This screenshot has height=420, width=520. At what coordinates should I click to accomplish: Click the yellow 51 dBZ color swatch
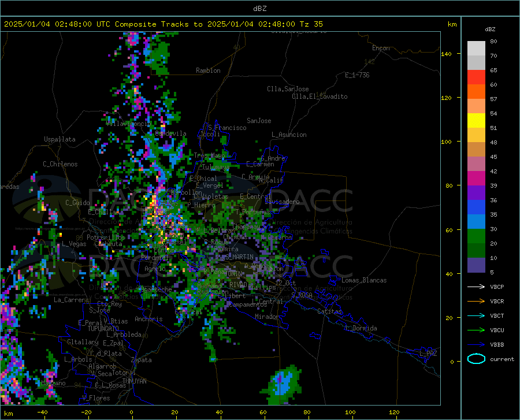pyautogui.click(x=476, y=121)
